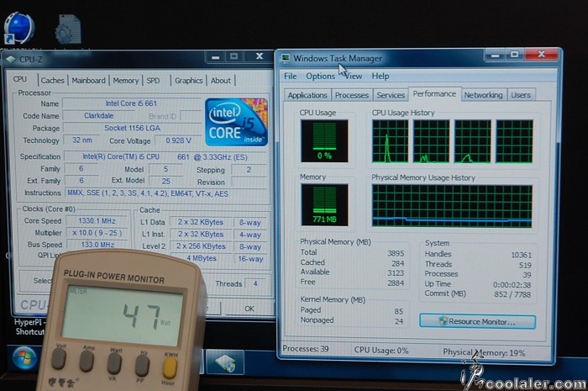This screenshot has width=588, height=391.
Task: Click the Package value 'Socket 1156 LGA'
Action: point(132,128)
